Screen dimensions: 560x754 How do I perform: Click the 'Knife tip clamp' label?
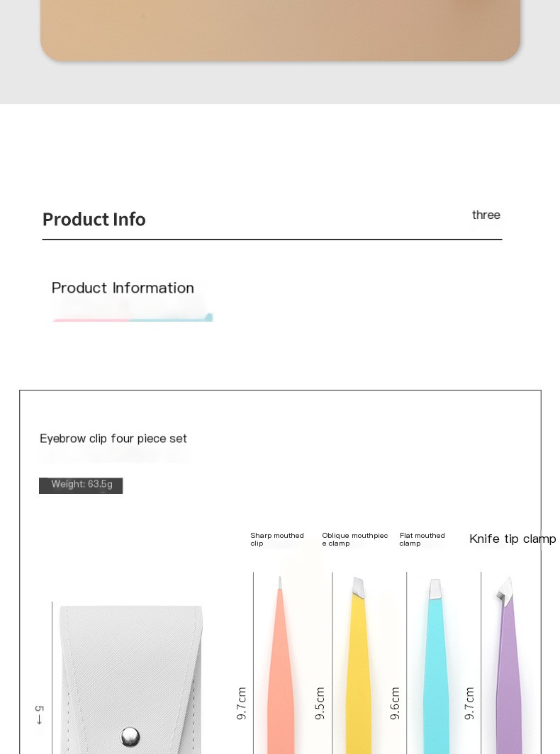513,539
